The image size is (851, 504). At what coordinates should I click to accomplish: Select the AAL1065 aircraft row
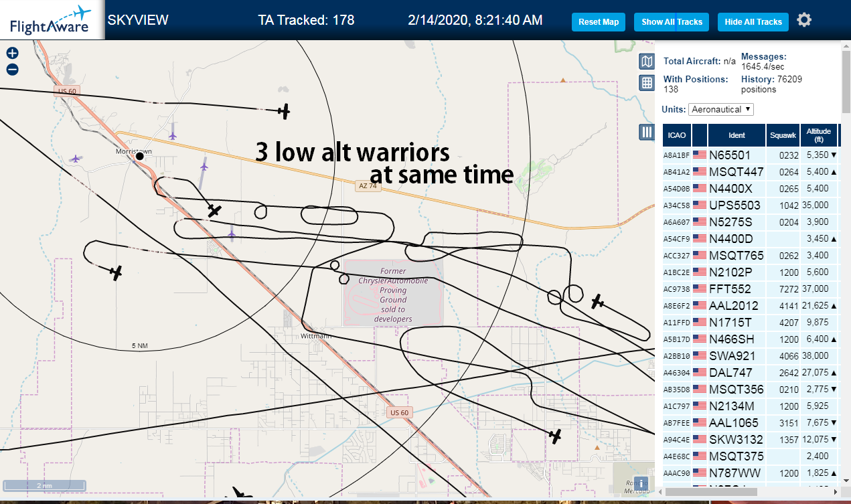coord(750,422)
